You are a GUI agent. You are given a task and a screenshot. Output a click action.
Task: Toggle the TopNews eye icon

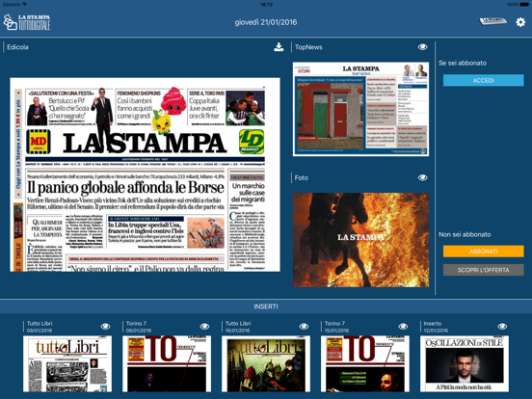(422, 47)
